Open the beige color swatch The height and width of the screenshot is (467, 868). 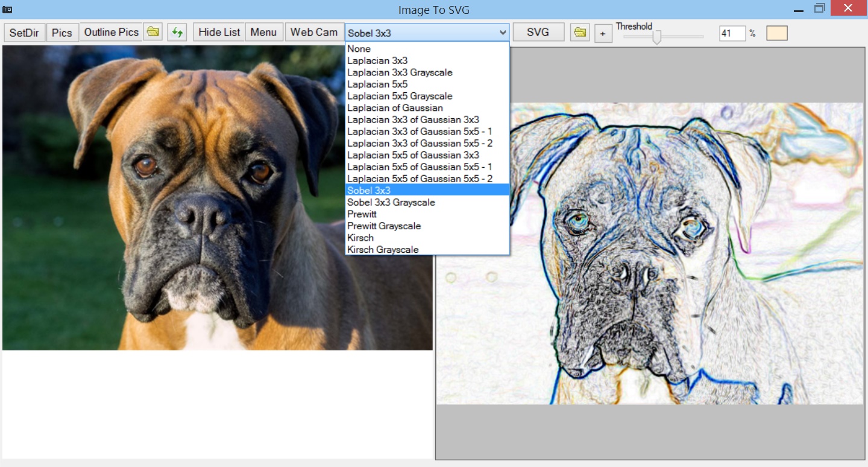777,33
